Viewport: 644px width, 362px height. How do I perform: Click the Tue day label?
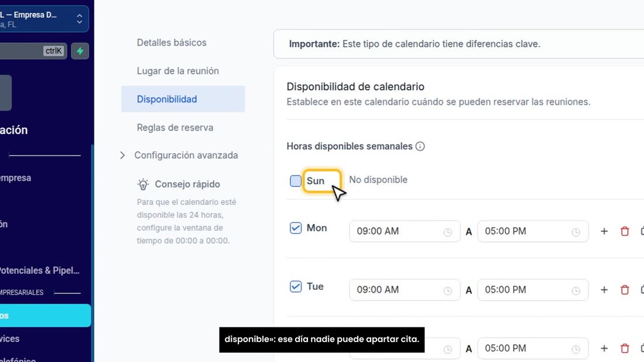(x=315, y=286)
